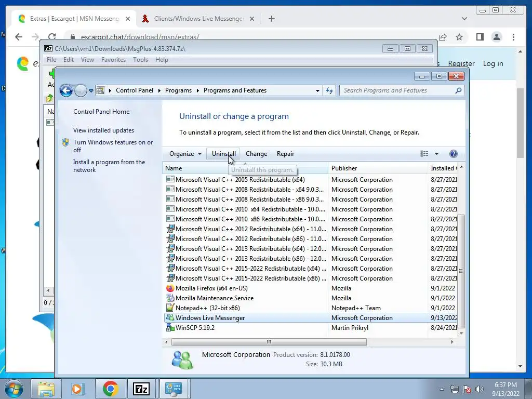Open Windows Explorer from the taskbar
532x399 pixels.
click(x=46, y=389)
